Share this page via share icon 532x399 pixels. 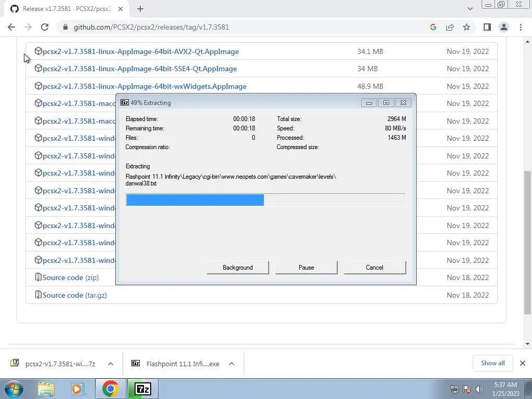tap(450, 27)
